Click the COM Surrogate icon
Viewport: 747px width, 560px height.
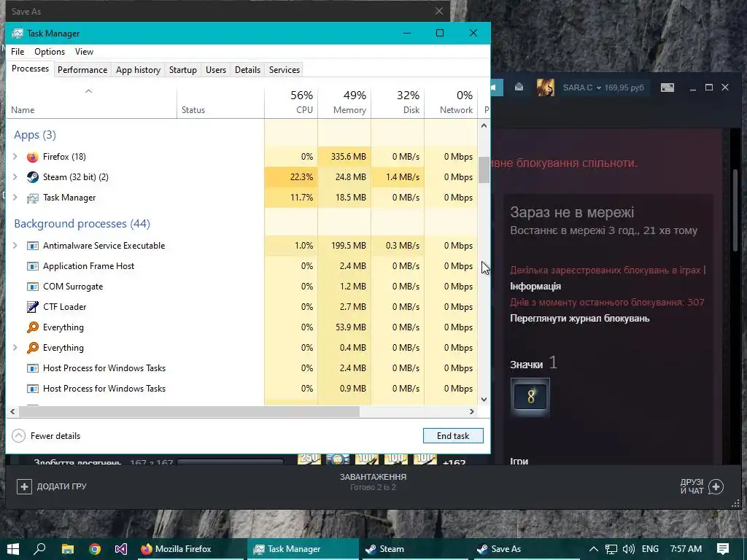pos(32,287)
